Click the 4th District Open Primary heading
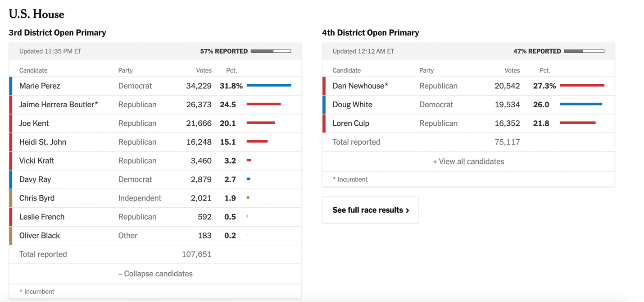Viewport: 644px width, 302px height. click(370, 32)
